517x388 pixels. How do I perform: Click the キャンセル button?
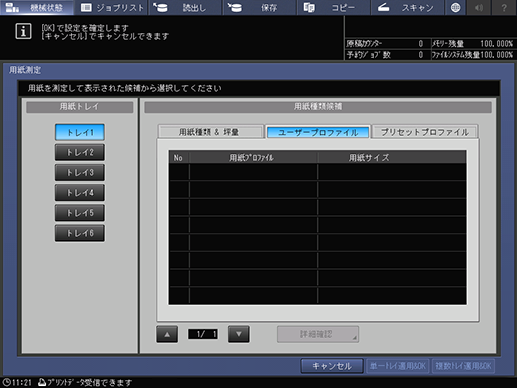tap(332, 366)
